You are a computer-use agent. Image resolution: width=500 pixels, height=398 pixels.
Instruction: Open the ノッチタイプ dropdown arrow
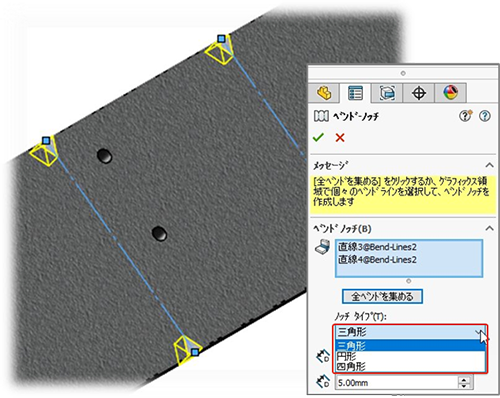pyautogui.click(x=479, y=332)
